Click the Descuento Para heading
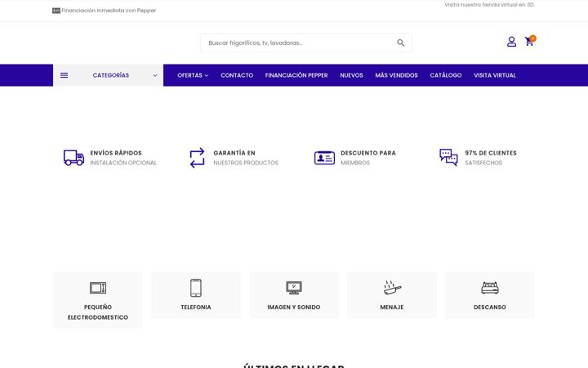This screenshot has height=368, width=588. 368,153
